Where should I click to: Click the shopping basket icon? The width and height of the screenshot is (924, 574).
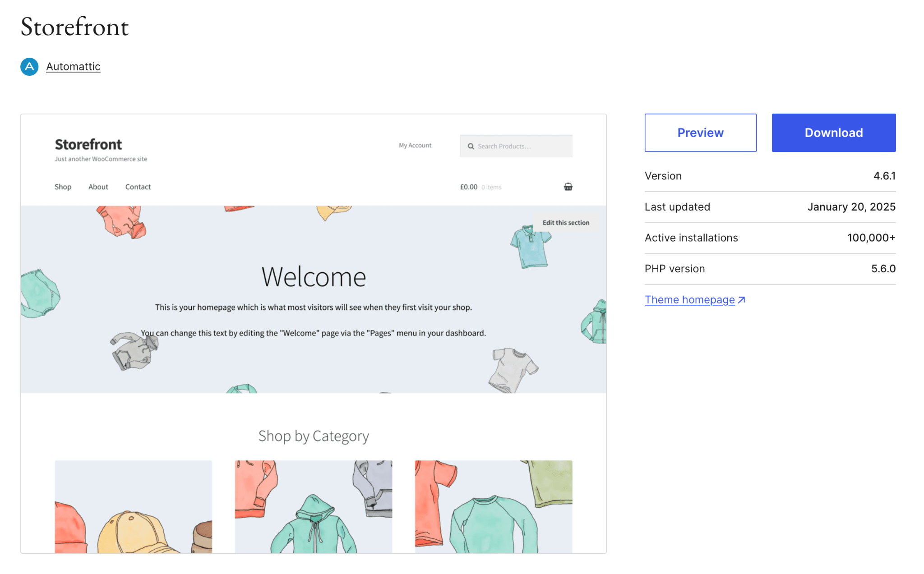[568, 187]
